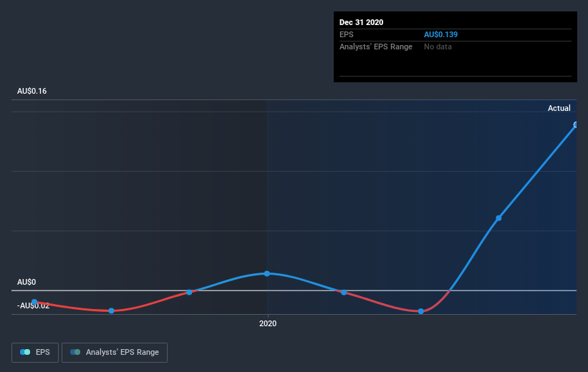588x372 pixels.
Task: Click the Analysts' EPS Range tooltip row label
Action: coord(376,46)
